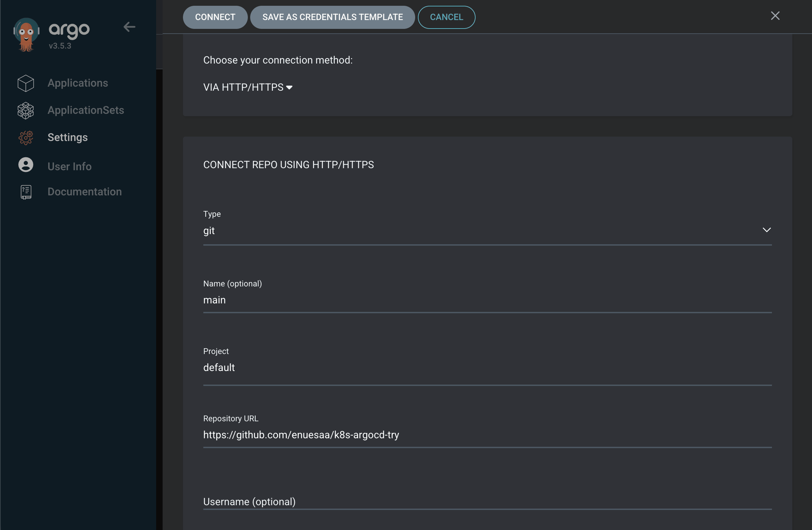The width and height of the screenshot is (812, 530).
Task: Collapse sidebar with the back arrow
Action: [129, 26]
